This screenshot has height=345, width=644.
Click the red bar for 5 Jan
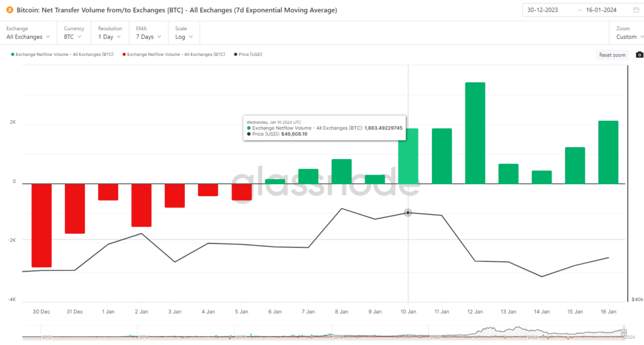pyautogui.click(x=241, y=192)
